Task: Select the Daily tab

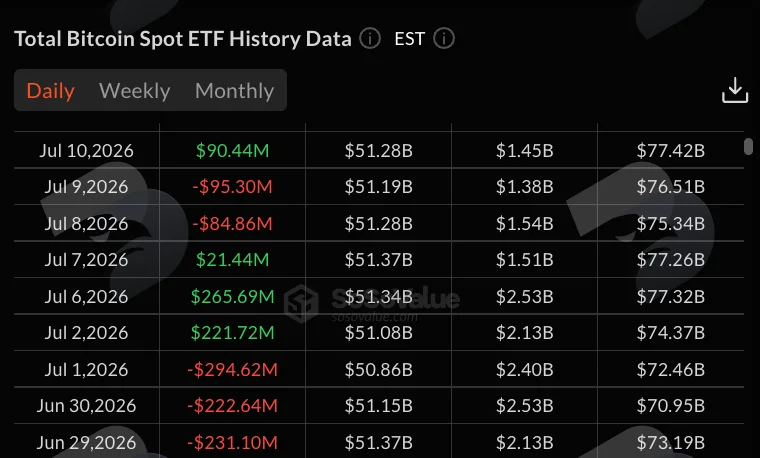Action: coord(50,91)
